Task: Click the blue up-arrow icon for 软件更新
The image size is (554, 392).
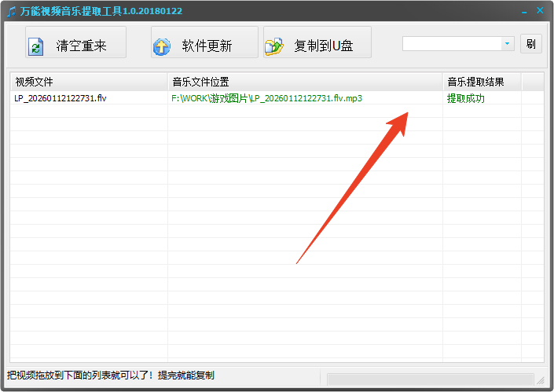Action: [x=162, y=46]
